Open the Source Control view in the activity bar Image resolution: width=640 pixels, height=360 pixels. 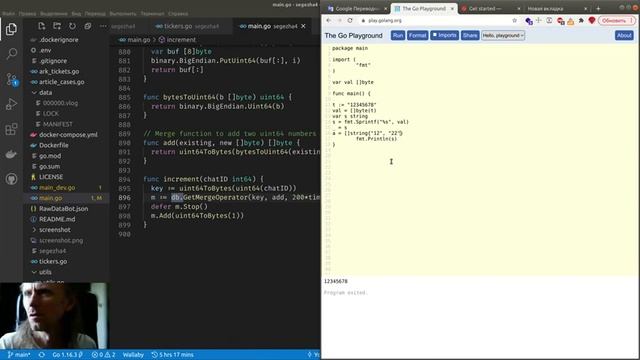pos(11,79)
